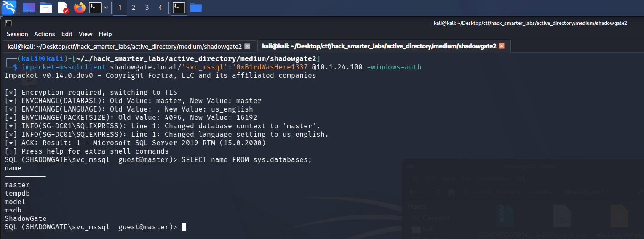Switch to workspace 3
Screen dimensions: 644x239
[147, 7]
